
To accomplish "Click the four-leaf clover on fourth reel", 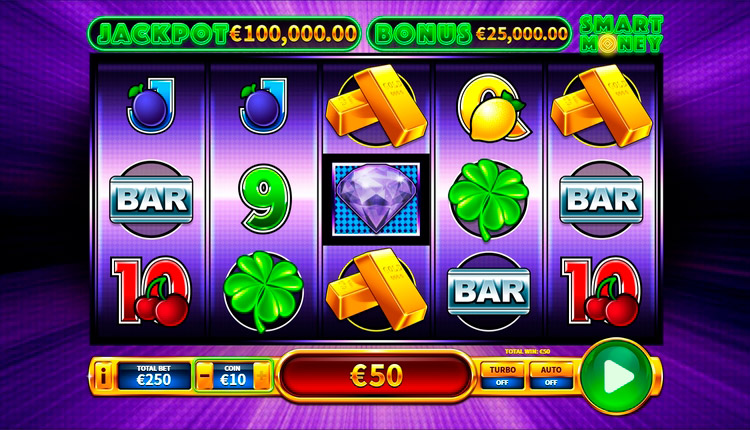I will point(488,198).
